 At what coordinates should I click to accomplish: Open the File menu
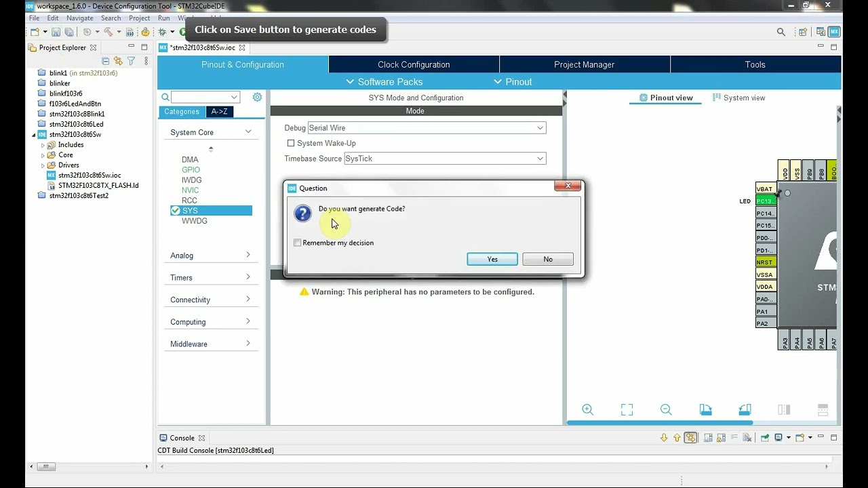pos(34,18)
